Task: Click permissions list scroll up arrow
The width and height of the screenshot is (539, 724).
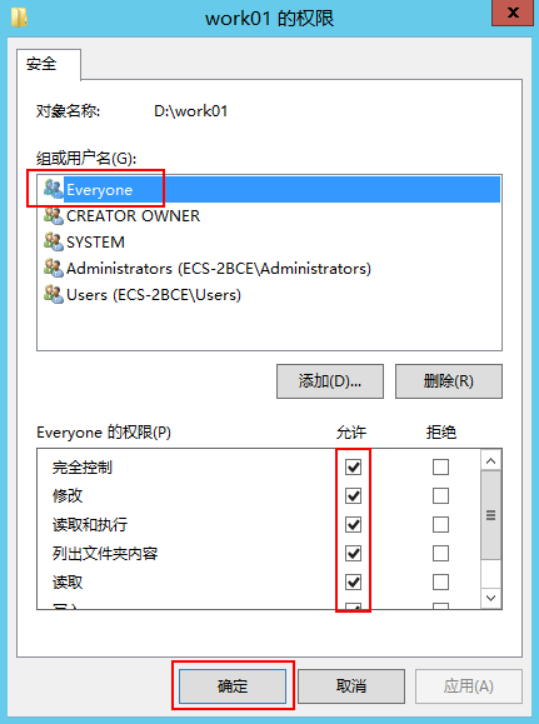Action: (491, 460)
